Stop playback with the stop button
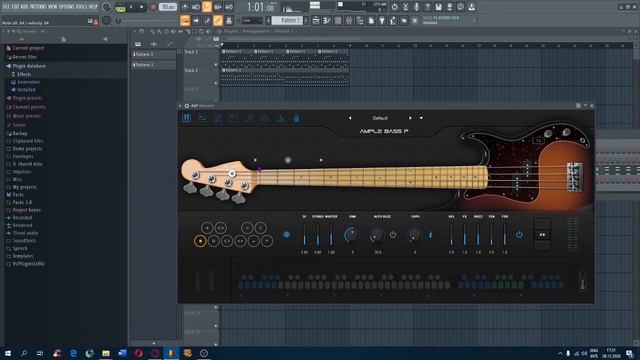 tap(142, 7)
